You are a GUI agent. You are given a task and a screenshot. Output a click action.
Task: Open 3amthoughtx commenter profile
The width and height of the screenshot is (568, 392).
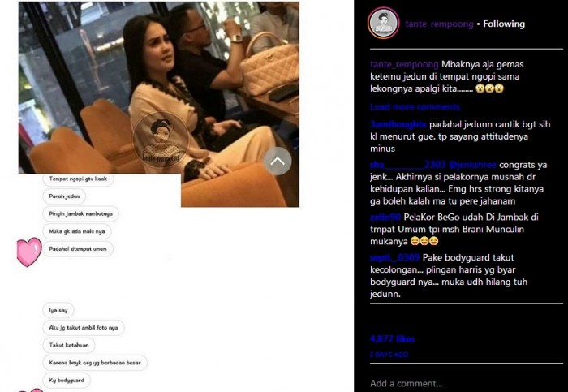click(398, 124)
